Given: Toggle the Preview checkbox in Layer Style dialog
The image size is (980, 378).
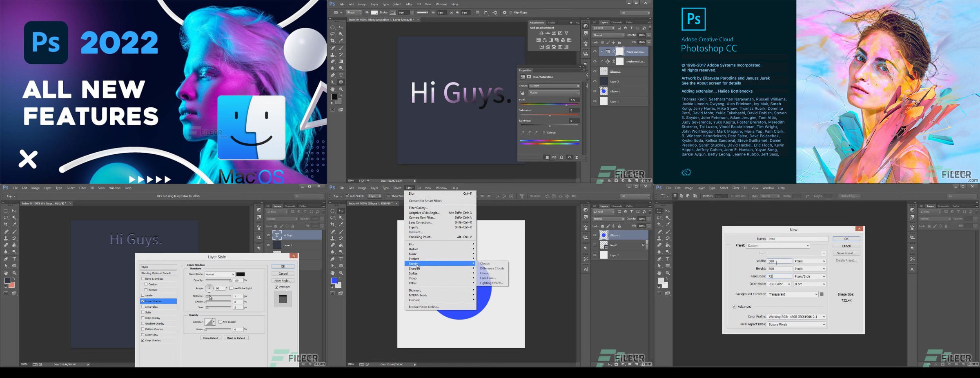Looking at the screenshot, I should 276,287.
